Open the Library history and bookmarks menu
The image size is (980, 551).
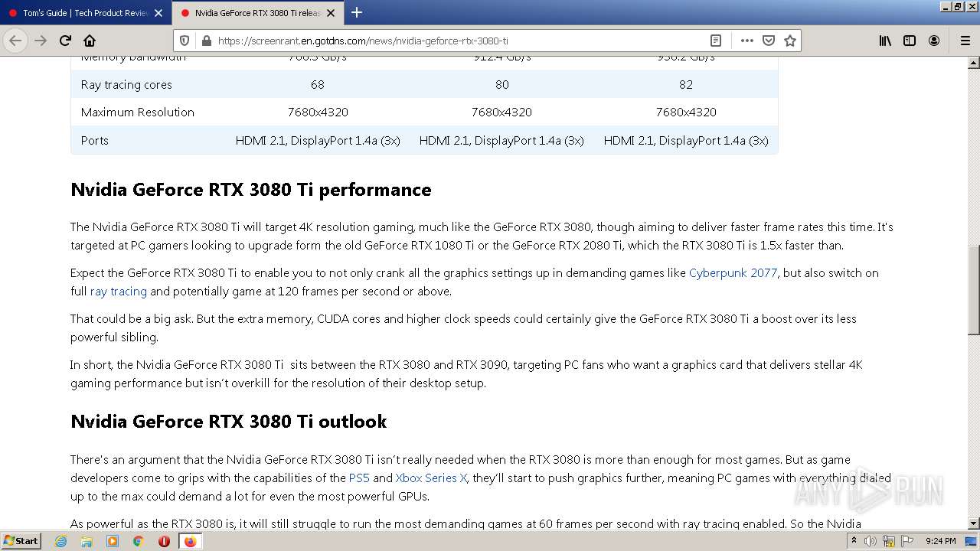coord(885,41)
